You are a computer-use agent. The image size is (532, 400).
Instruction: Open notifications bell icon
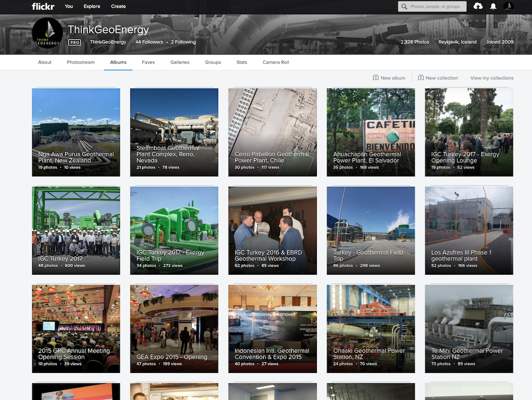pyautogui.click(x=493, y=6)
